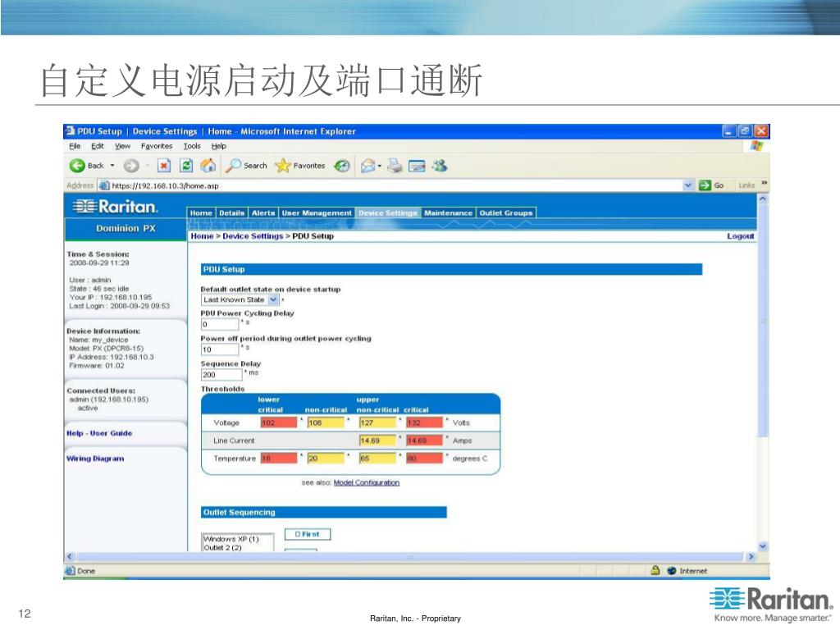Click the green Refresh icon
Viewport: 840px width, 630px height.
coord(186,166)
